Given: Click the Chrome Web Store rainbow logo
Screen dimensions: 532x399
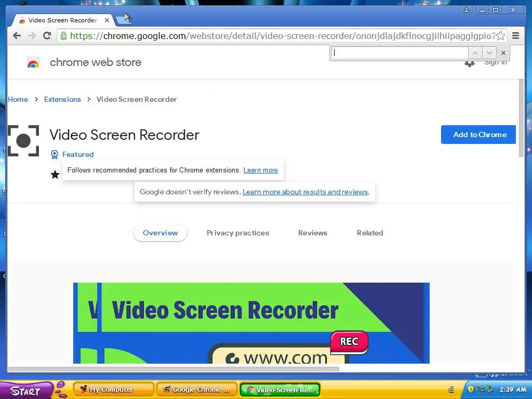Looking at the screenshot, I should 33,62.
